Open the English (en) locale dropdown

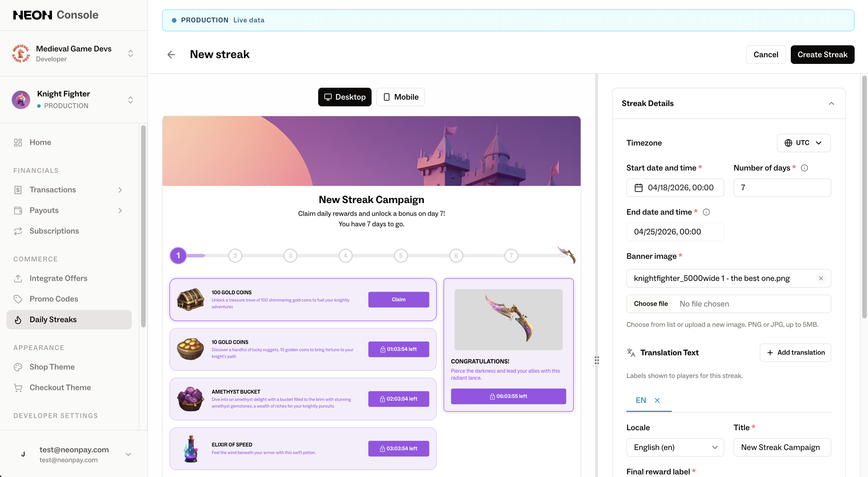[x=675, y=447]
